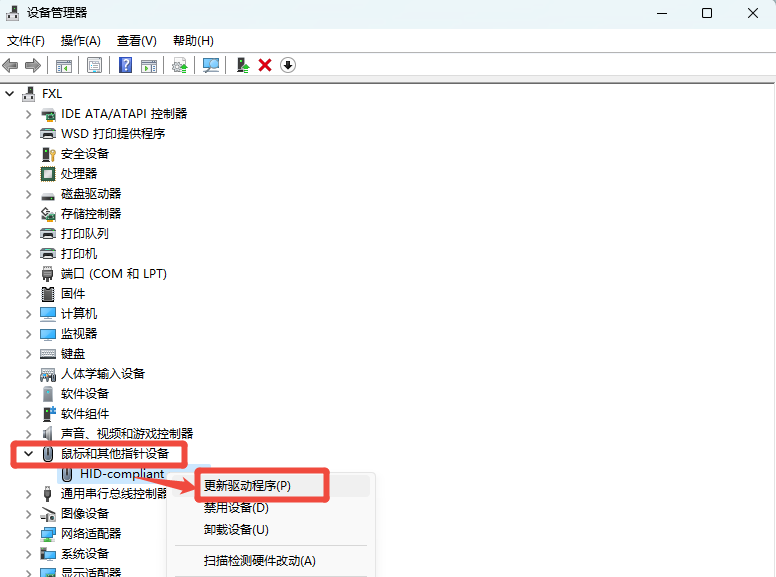Expand the WSD 打印提供程序 node
Image resolution: width=776 pixels, height=577 pixels.
(x=28, y=134)
